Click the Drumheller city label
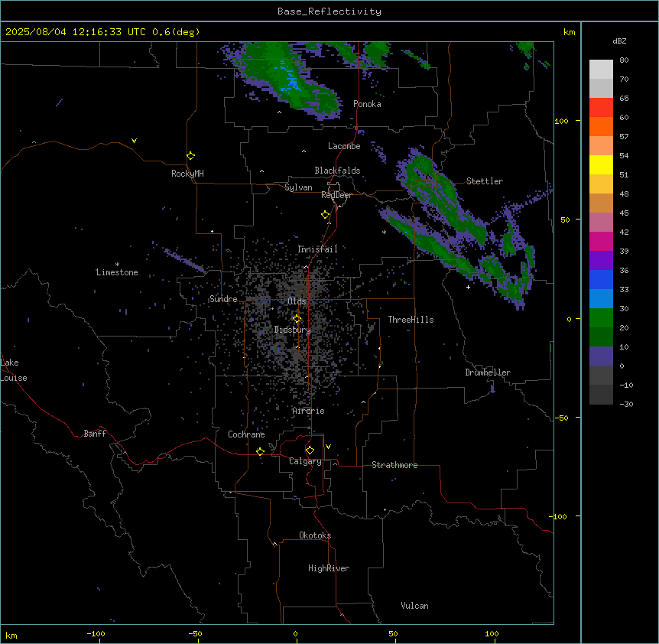 488,372
